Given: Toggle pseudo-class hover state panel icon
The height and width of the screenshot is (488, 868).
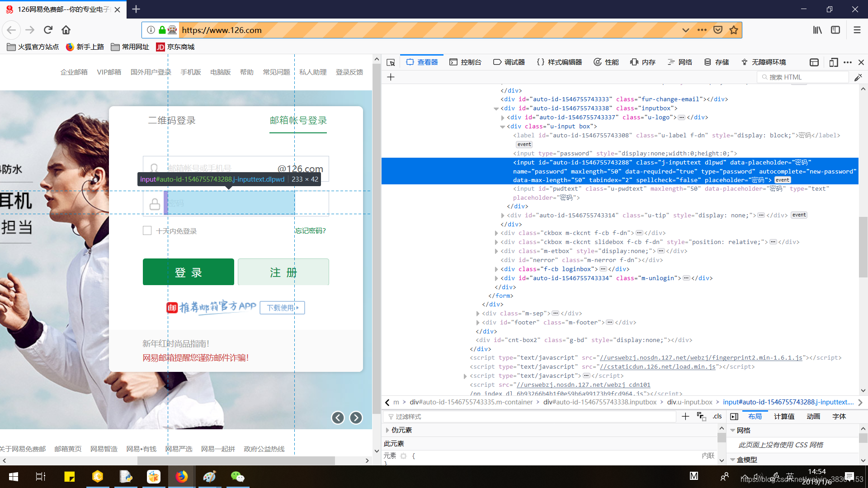Looking at the screenshot, I should coord(701,416).
